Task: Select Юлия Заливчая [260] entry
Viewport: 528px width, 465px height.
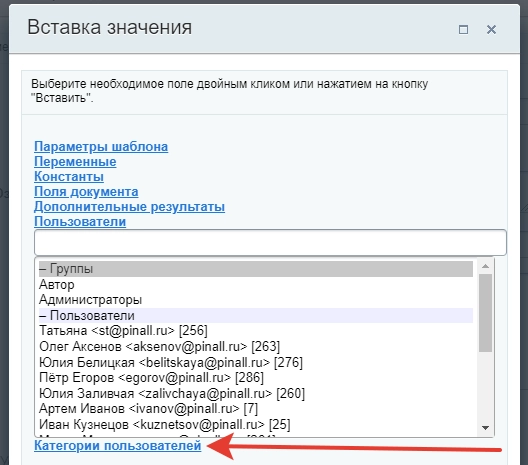Action: click(x=256, y=393)
